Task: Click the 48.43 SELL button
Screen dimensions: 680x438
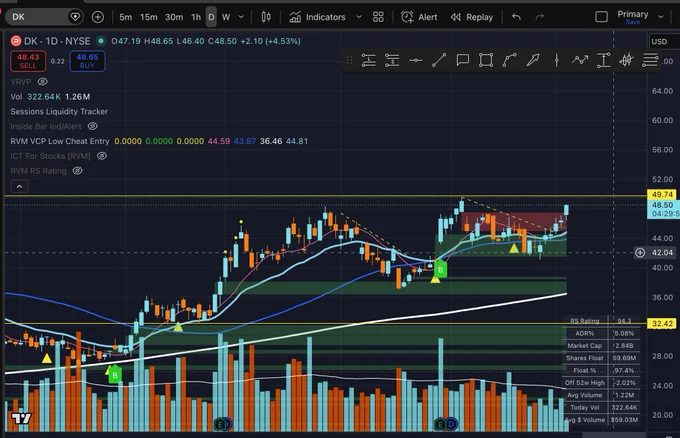Action: click(28, 61)
